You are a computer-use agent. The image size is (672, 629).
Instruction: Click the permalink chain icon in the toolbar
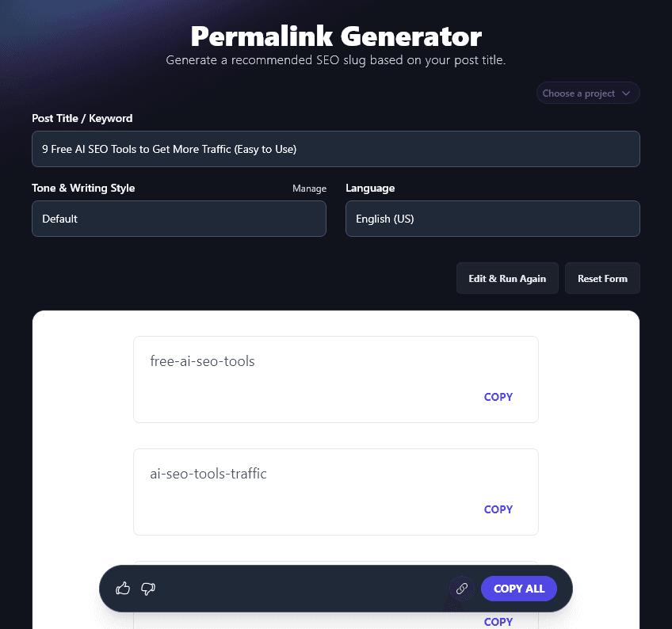461,589
